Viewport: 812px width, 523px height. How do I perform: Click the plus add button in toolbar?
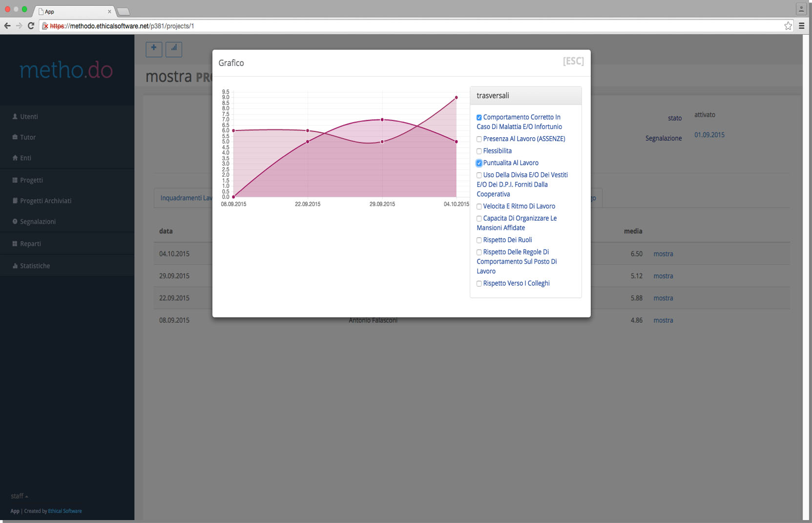click(154, 49)
